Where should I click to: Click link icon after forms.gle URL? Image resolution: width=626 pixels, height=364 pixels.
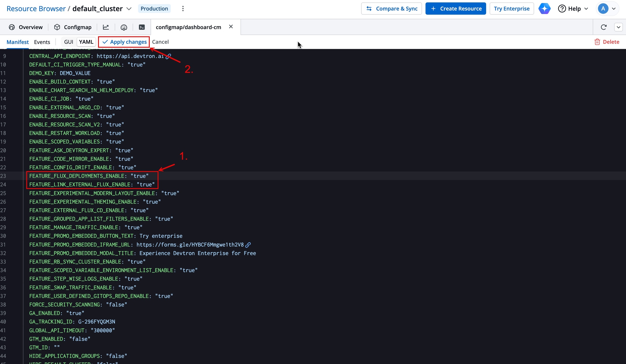[x=248, y=245]
